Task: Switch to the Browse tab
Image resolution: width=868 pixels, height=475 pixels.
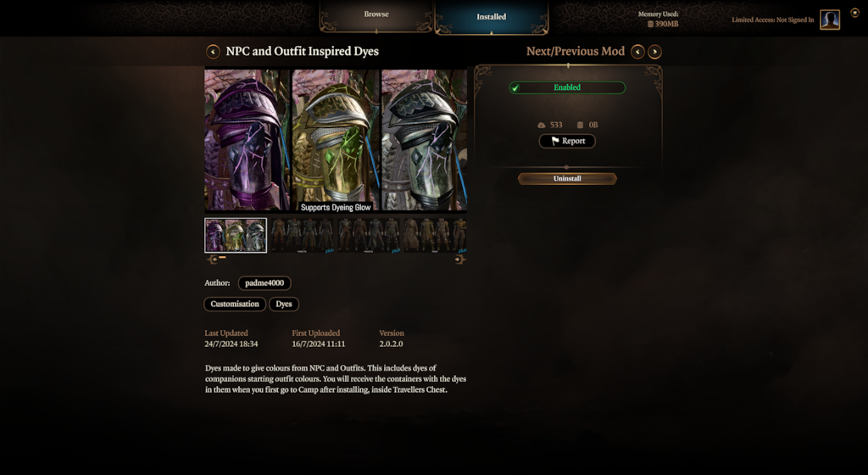Action: coord(376,15)
